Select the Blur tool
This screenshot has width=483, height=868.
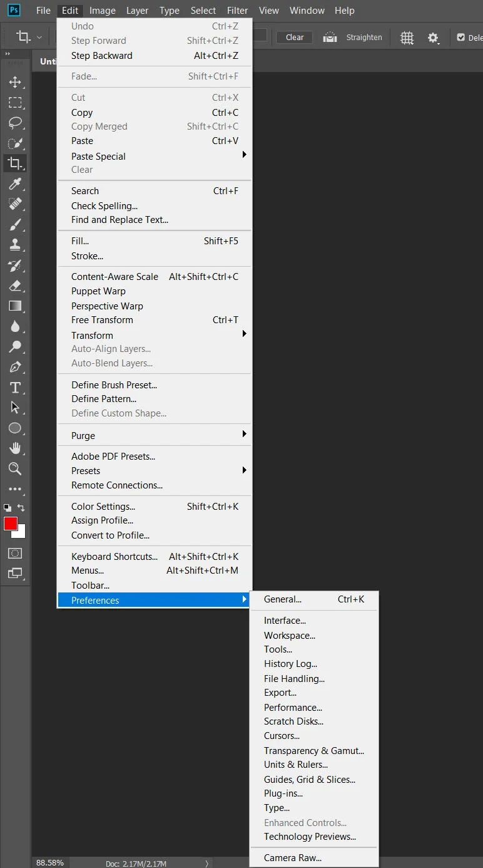15,326
